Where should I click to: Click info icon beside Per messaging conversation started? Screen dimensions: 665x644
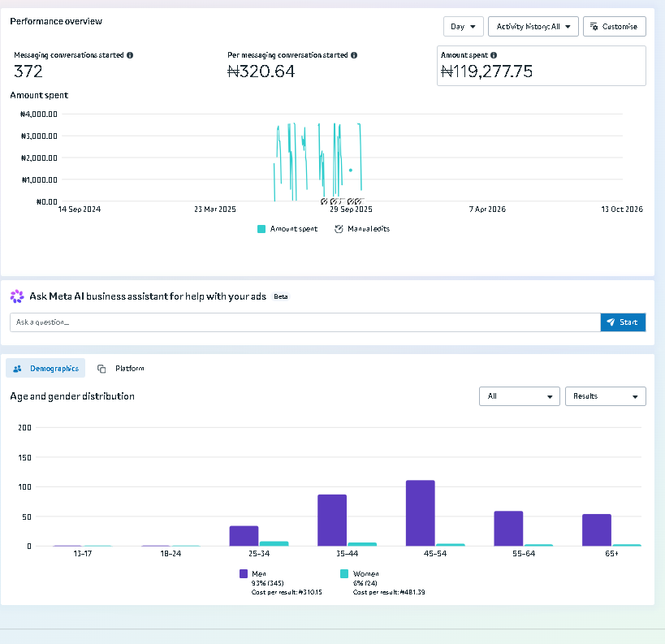[x=354, y=55]
